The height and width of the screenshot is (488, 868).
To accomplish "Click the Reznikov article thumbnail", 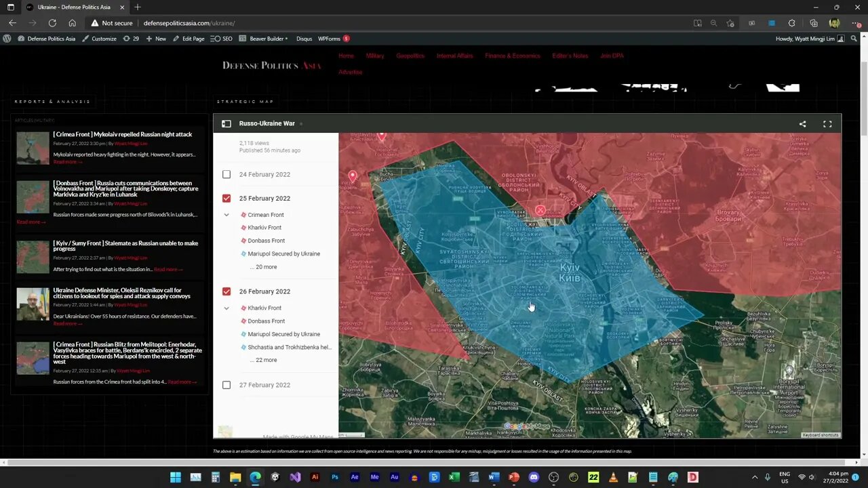I will 33,304.
